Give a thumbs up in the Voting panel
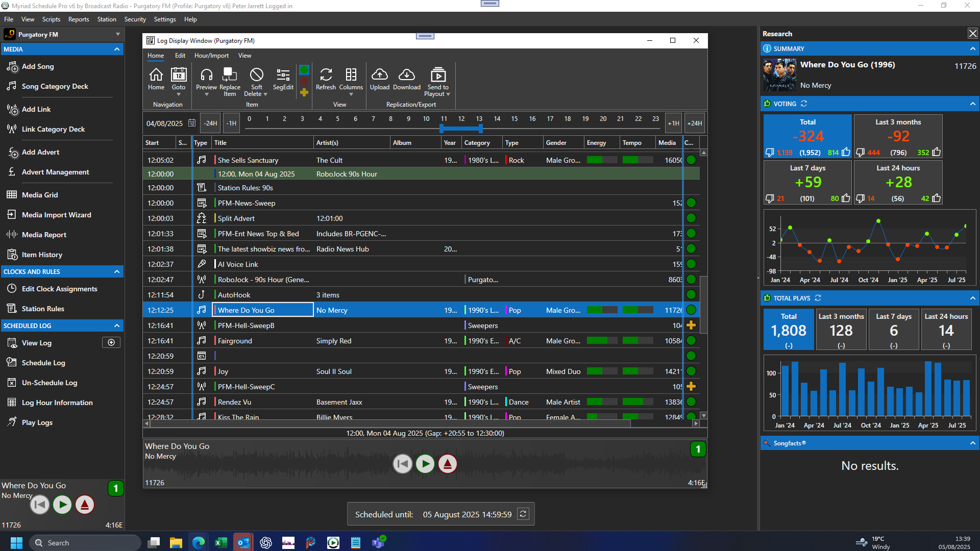The width and height of the screenshot is (980, 551). coord(845,152)
